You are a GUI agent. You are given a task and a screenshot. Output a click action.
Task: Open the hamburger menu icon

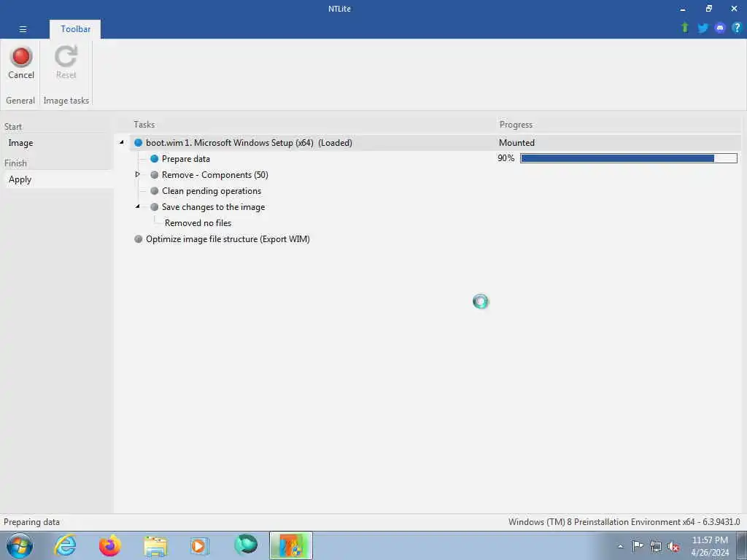23,29
